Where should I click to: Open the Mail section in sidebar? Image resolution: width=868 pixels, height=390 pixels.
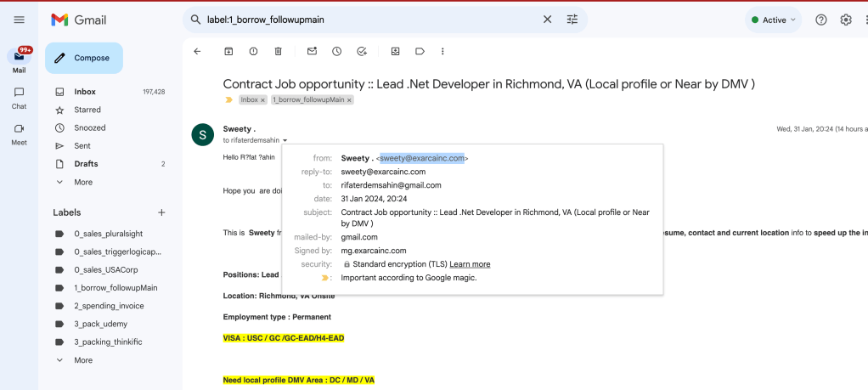coord(20,60)
